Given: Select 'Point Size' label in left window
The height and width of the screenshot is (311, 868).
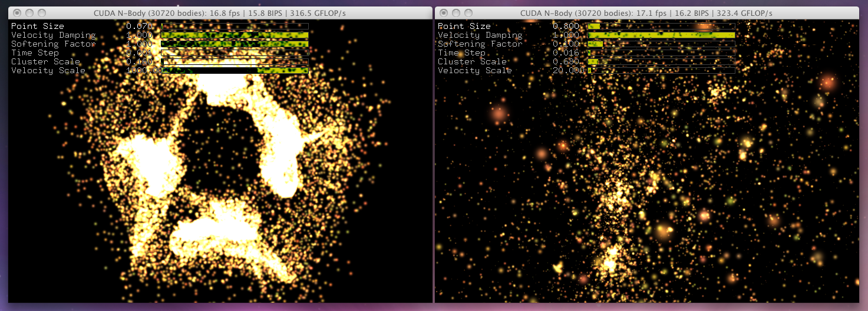Looking at the screenshot, I should pos(38,27).
